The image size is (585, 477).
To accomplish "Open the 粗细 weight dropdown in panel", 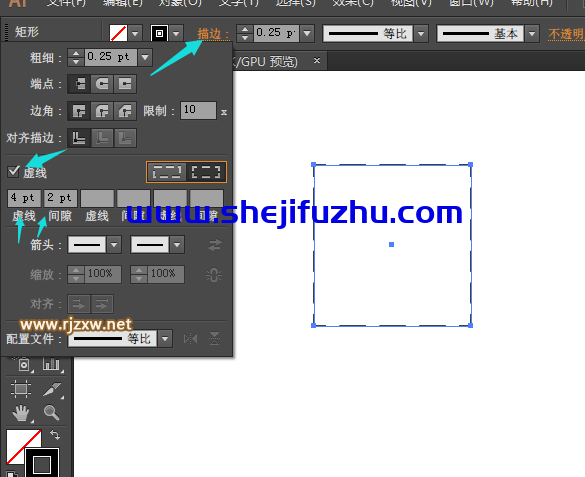I will tap(145, 57).
